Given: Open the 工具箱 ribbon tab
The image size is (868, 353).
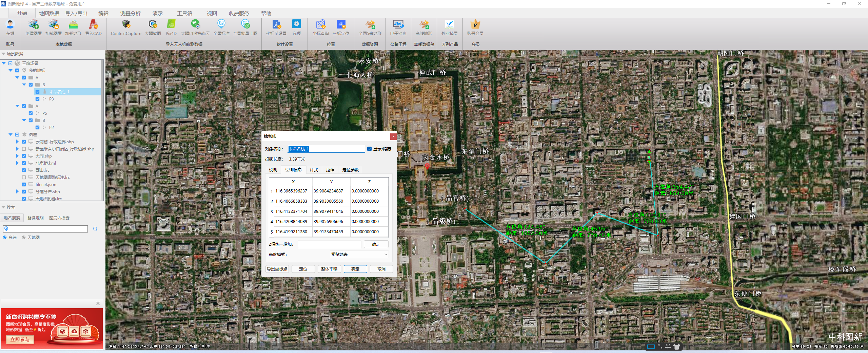Looking at the screenshot, I should [184, 13].
